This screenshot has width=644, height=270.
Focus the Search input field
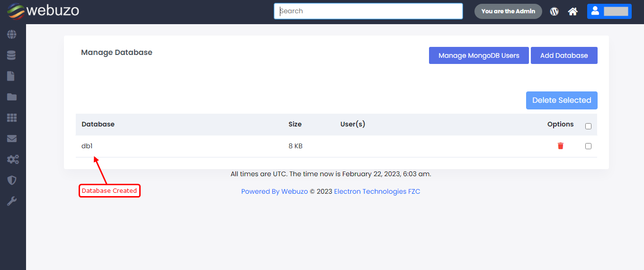[x=368, y=11]
